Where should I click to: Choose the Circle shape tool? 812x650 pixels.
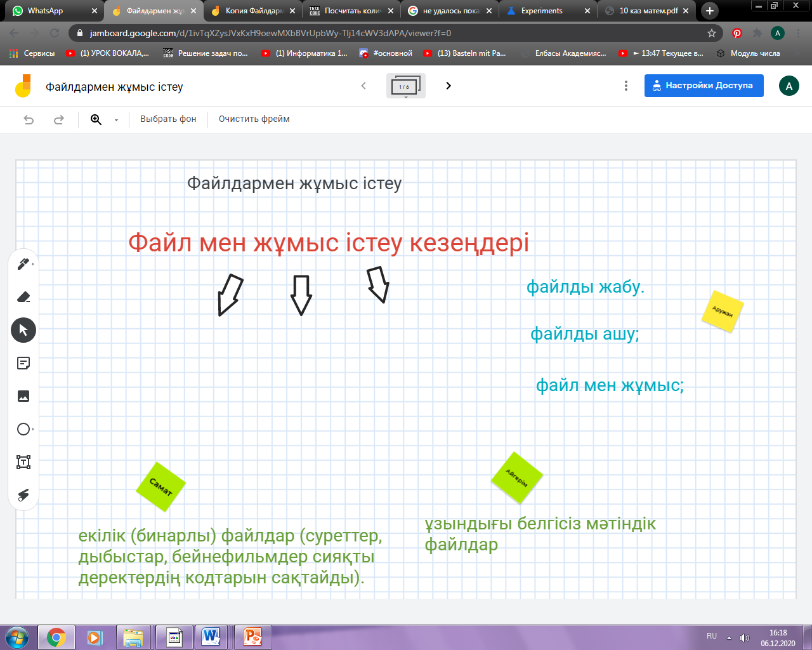(x=23, y=429)
